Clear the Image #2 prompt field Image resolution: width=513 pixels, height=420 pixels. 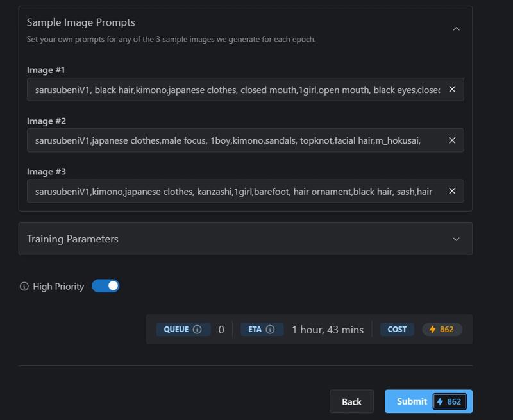(x=452, y=140)
